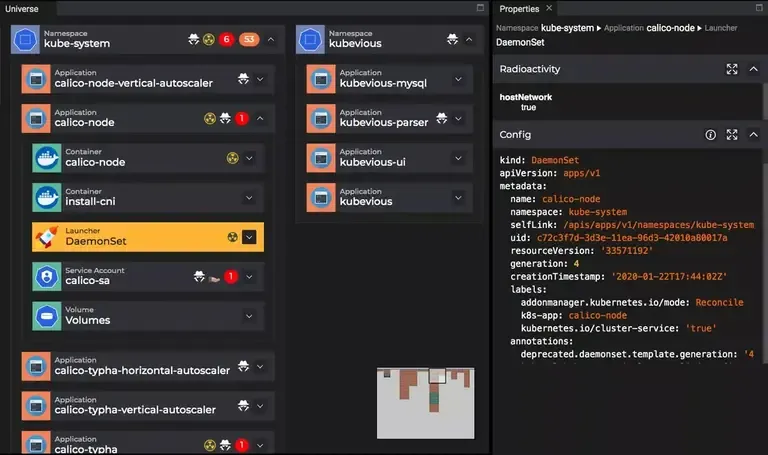The width and height of the screenshot is (768, 455).
Task: Expand the Volumes row
Action: [x=249, y=316]
